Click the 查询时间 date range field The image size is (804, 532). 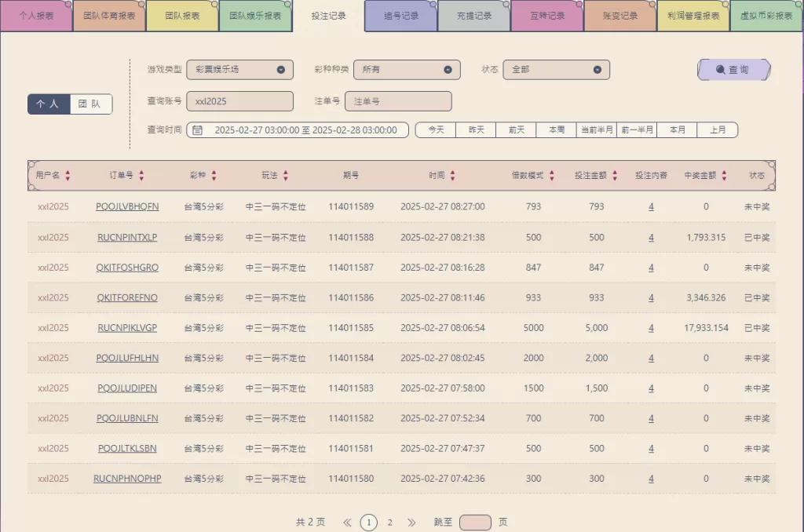click(298, 130)
